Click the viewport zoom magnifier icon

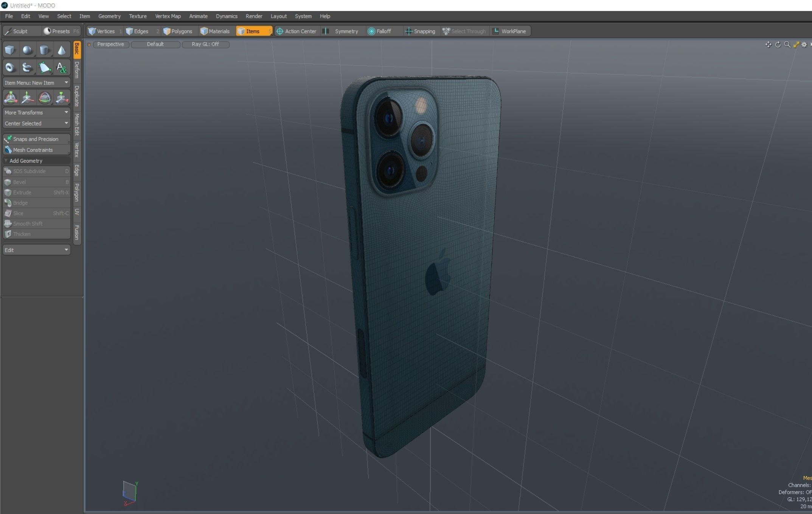pyautogui.click(x=787, y=45)
